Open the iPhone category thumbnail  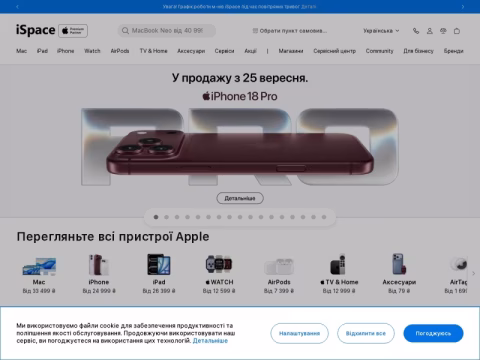[99, 265]
